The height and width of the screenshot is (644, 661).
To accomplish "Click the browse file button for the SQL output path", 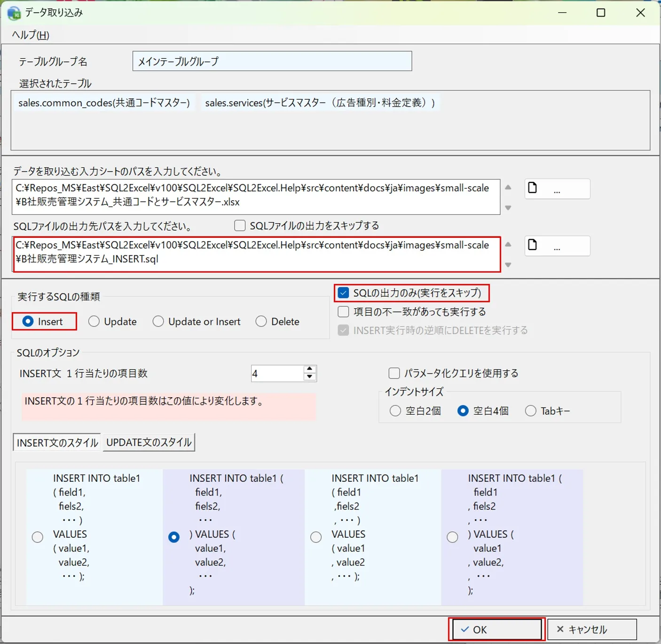I will point(557,245).
